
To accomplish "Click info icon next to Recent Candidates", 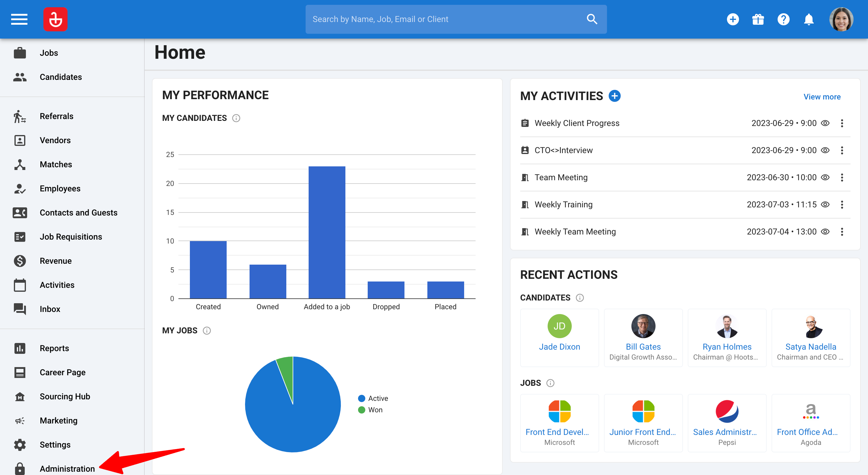I will coord(580,298).
